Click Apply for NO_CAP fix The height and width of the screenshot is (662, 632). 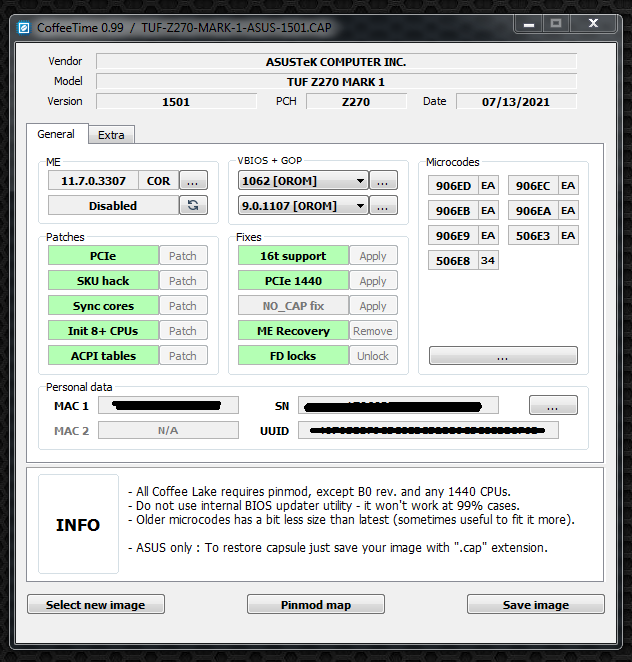tap(373, 306)
